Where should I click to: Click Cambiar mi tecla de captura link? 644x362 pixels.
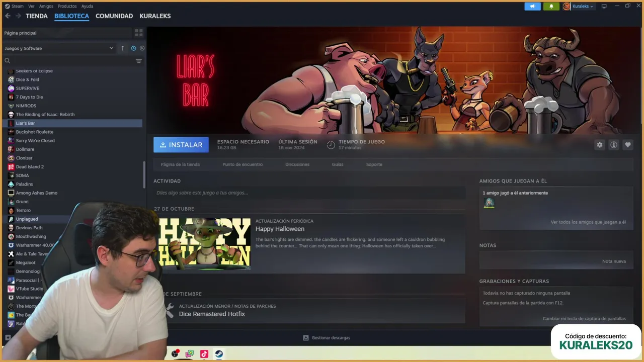pos(584,319)
